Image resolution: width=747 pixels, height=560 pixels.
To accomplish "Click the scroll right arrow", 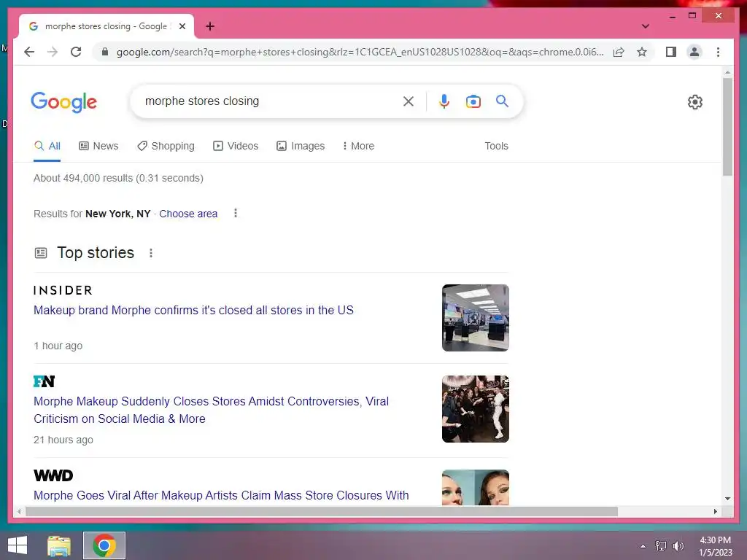I will coord(715,511).
